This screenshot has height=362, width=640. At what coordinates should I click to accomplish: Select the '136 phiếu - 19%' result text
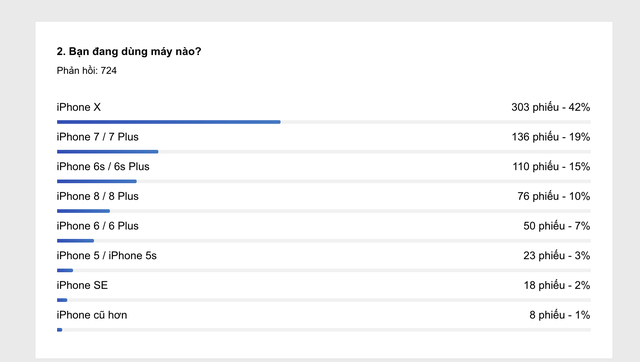pos(551,137)
